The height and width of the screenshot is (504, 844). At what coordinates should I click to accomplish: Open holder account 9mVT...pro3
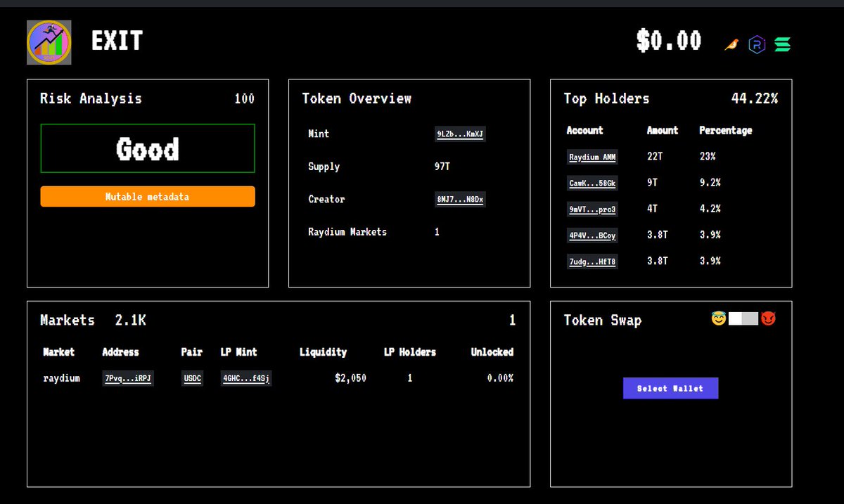(x=592, y=209)
